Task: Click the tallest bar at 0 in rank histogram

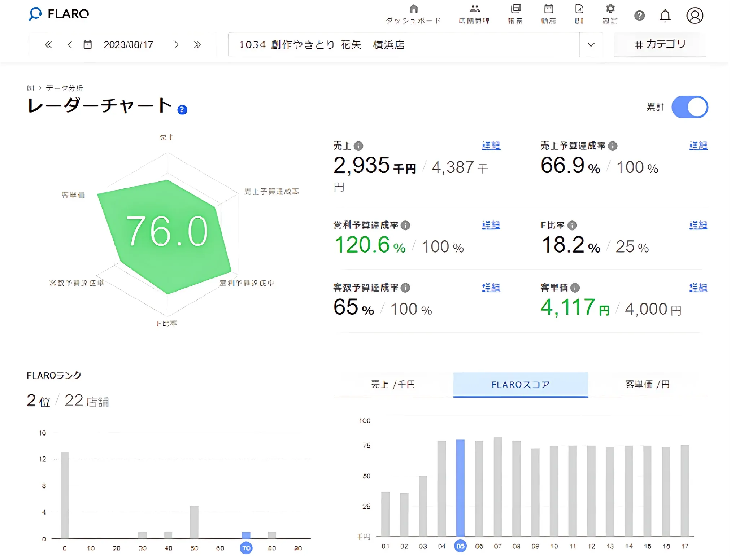Action: [65, 495]
